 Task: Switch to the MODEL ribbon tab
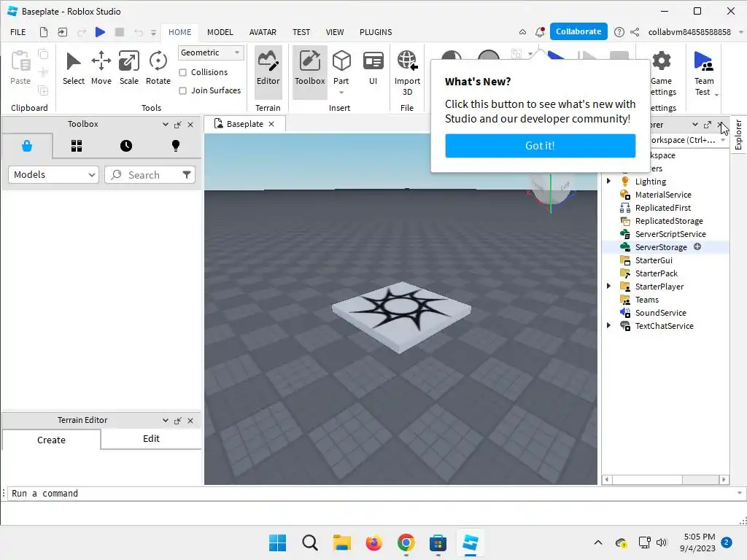(220, 32)
